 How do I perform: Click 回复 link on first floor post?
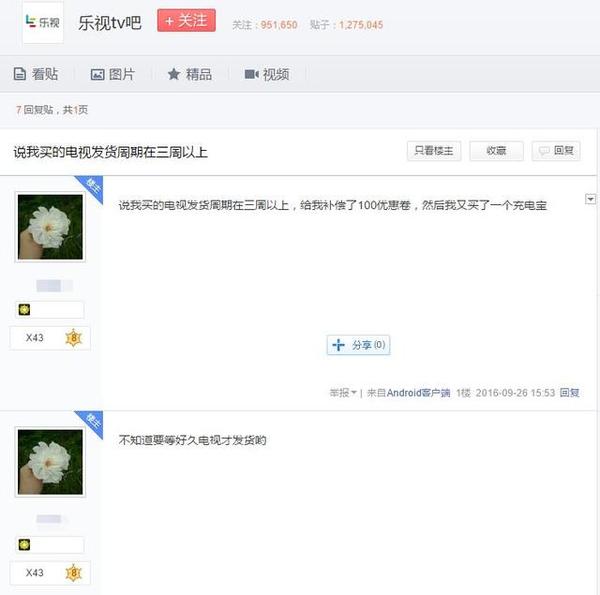(569, 393)
